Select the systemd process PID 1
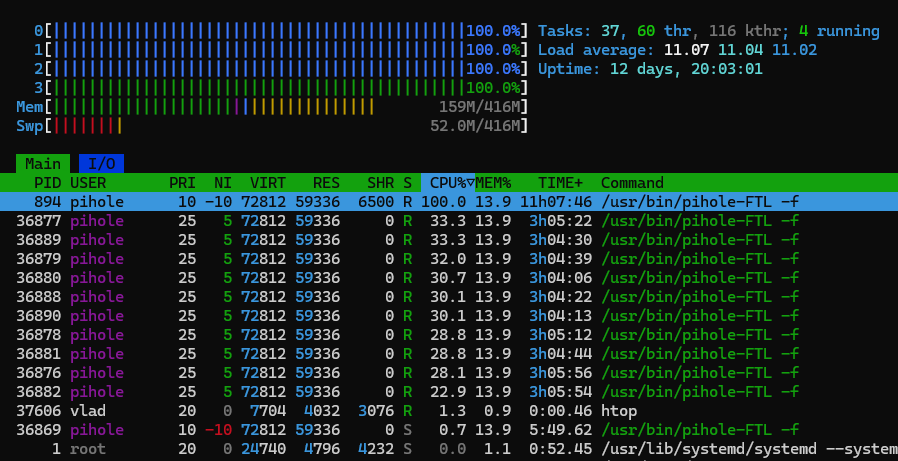Image resolution: width=898 pixels, height=461 pixels. tap(449, 449)
